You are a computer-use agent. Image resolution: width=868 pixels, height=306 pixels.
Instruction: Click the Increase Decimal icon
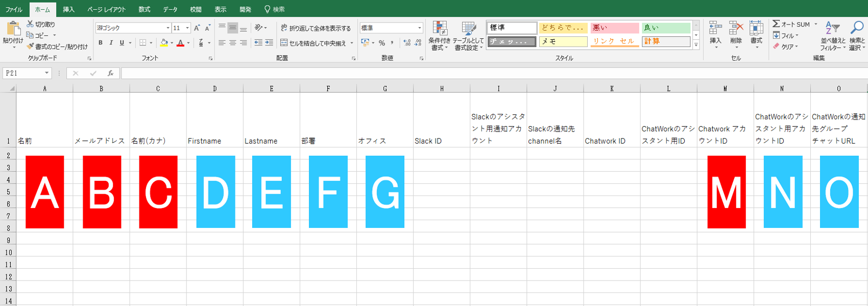(407, 43)
